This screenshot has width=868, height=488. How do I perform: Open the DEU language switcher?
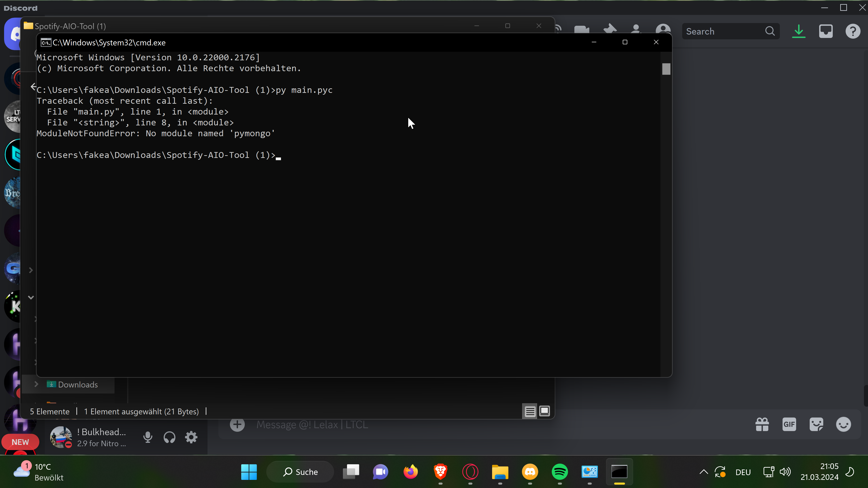(743, 472)
